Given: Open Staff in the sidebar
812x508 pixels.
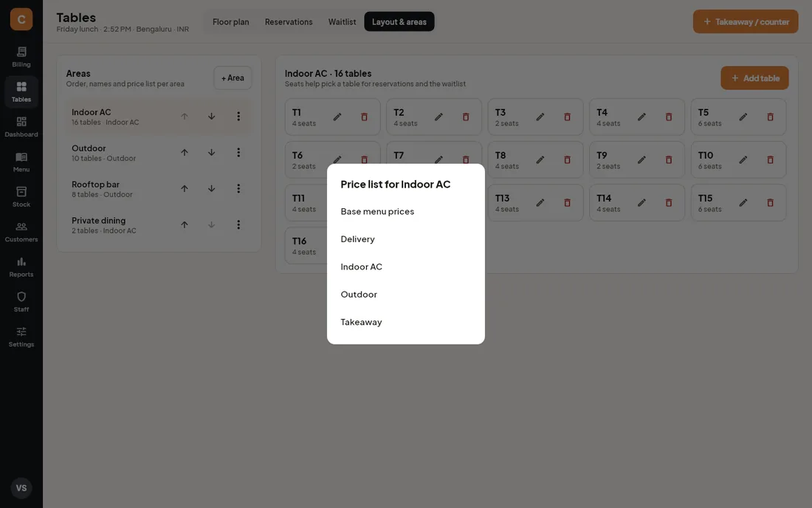Looking at the screenshot, I should click(x=21, y=302).
